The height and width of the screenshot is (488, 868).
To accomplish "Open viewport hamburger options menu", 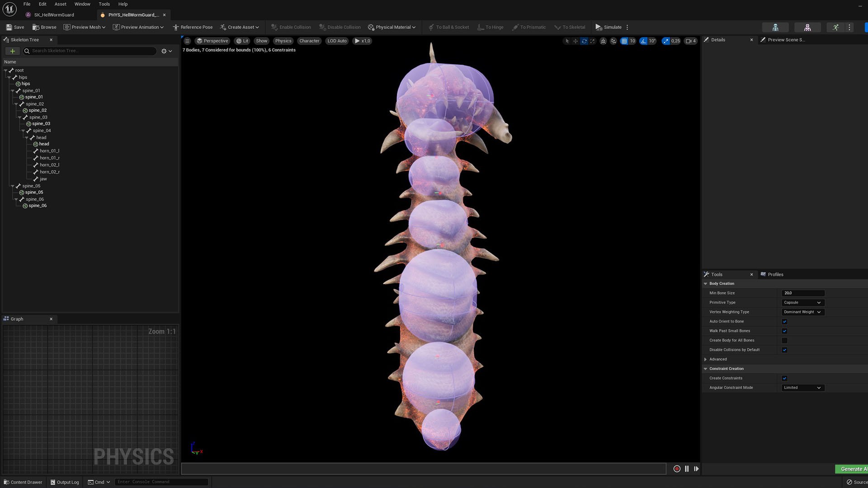I will click(x=187, y=41).
